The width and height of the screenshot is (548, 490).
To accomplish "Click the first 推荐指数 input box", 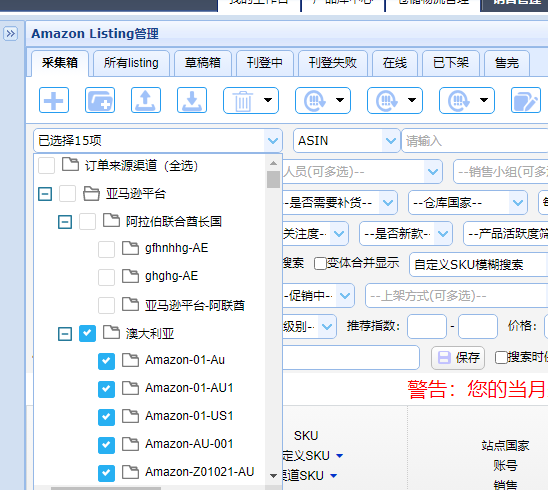I will 427,326.
